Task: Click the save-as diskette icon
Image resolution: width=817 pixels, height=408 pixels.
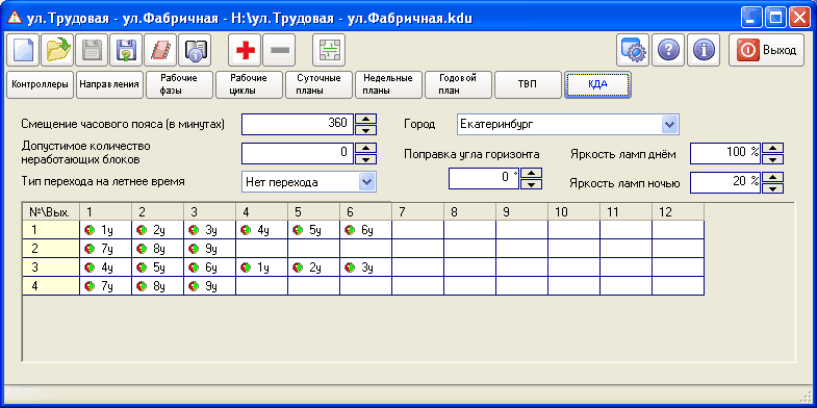Action: click(126, 50)
